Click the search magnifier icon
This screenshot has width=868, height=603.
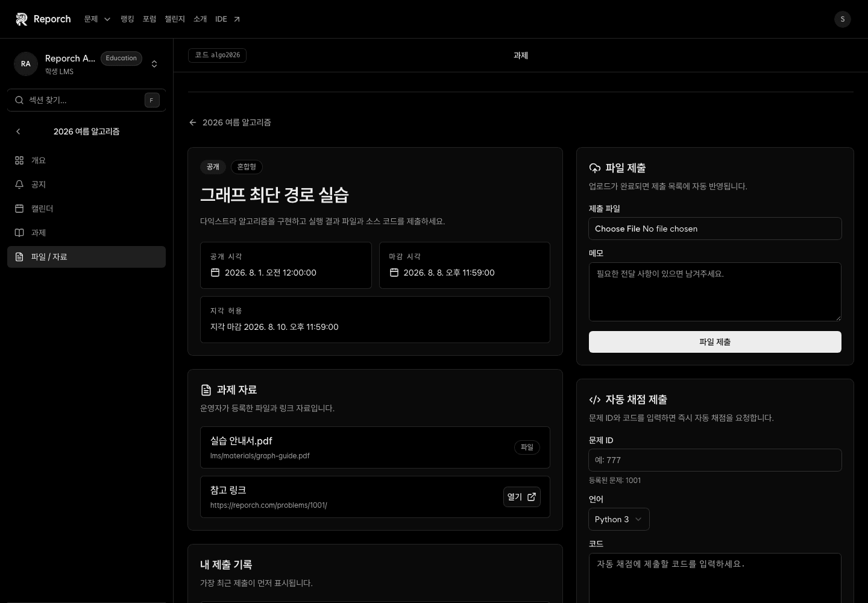pyautogui.click(x=19, y=100)
